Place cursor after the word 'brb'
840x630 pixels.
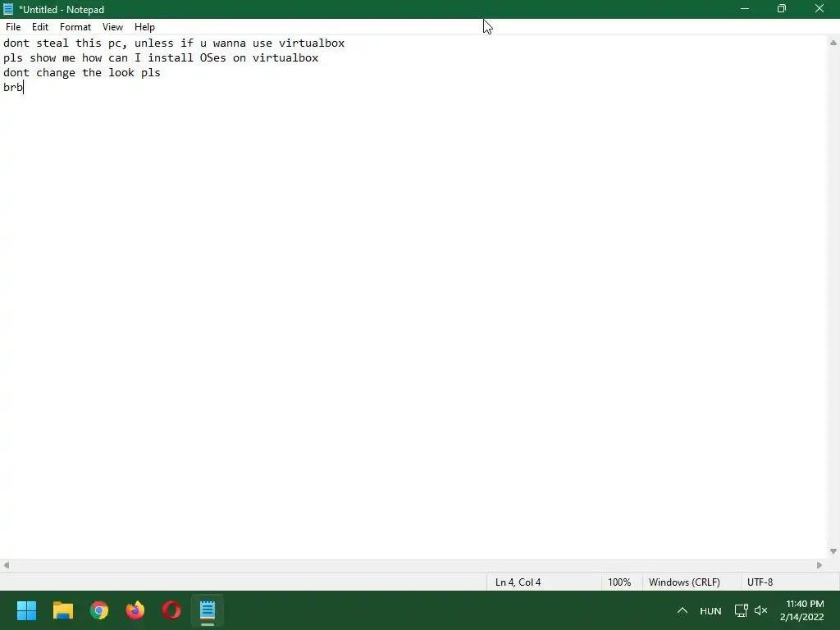pyautogui.click(x=24, y=87)
